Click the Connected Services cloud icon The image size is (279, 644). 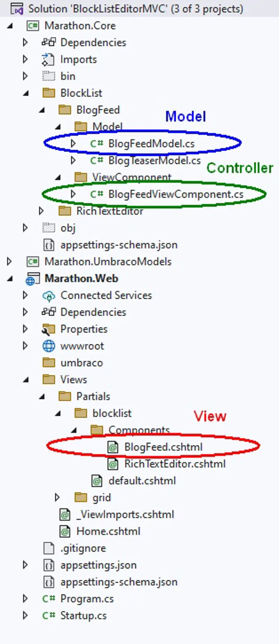48,296
